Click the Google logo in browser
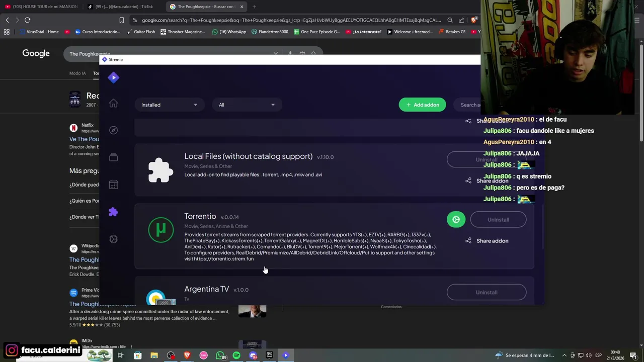Screen dimensions: 644x362 click(36, 53)
